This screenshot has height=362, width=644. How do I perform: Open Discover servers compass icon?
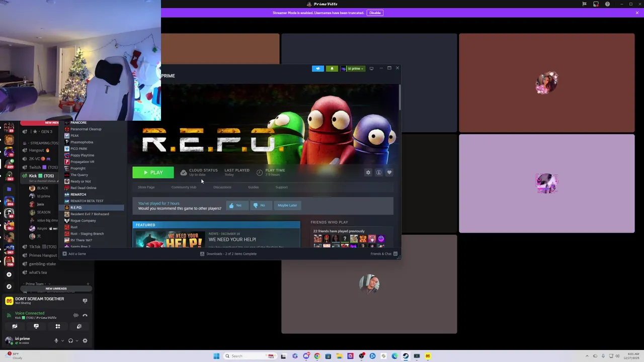pos(9,287)
